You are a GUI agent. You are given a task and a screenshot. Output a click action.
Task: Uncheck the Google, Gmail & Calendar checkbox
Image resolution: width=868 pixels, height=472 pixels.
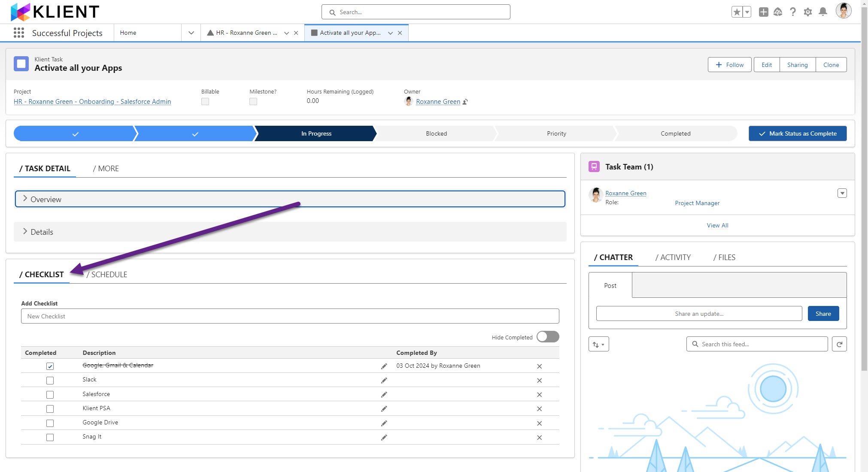50,366
